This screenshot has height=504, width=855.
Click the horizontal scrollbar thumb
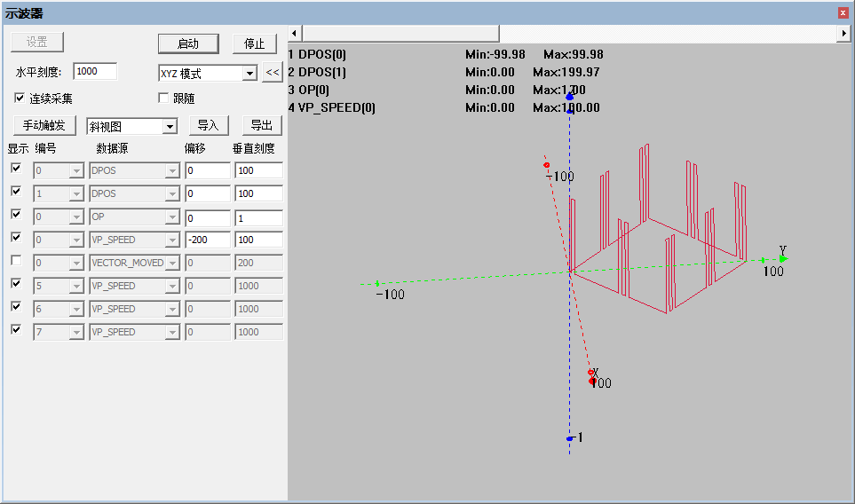click(x=400, y=33)
